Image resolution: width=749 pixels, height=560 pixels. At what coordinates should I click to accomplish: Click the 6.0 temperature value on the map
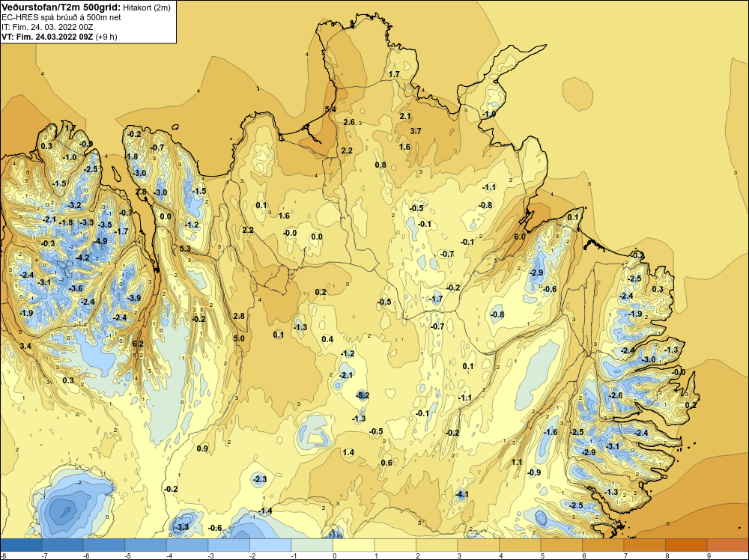pyautogui.click(x=520, y=237)
